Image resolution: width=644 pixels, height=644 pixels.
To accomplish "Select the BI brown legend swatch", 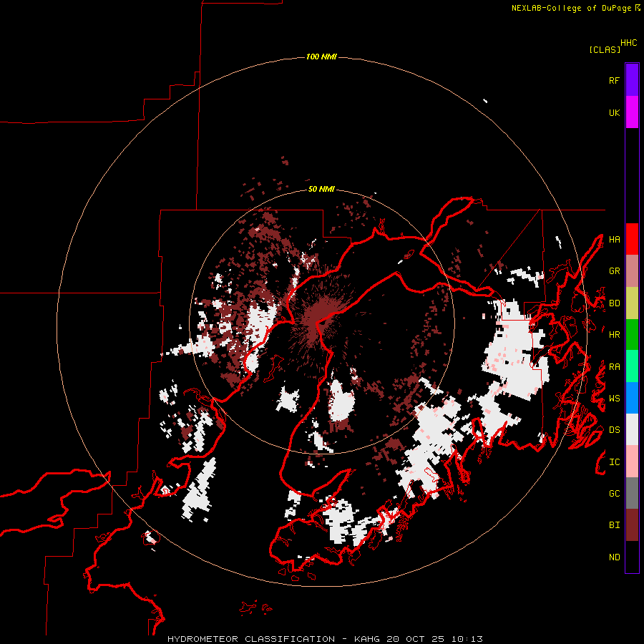I will point(632,525).
